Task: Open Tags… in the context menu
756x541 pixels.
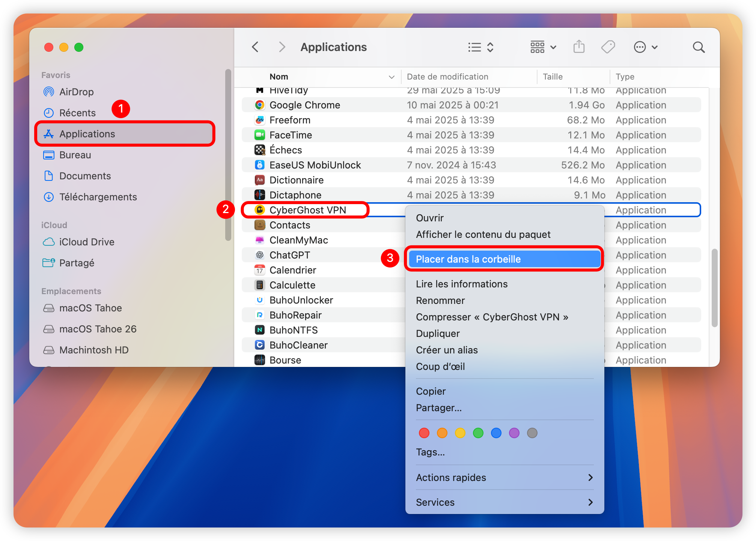Action: point(505,452)
